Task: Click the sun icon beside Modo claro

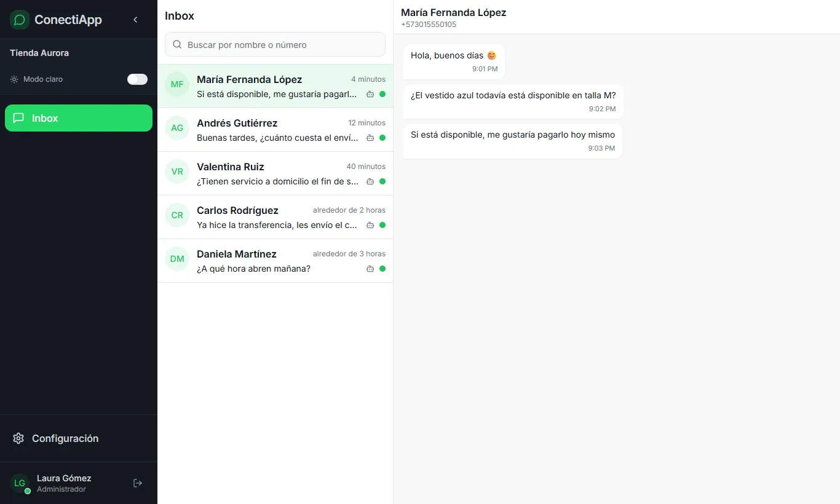Action: (14, 79)
